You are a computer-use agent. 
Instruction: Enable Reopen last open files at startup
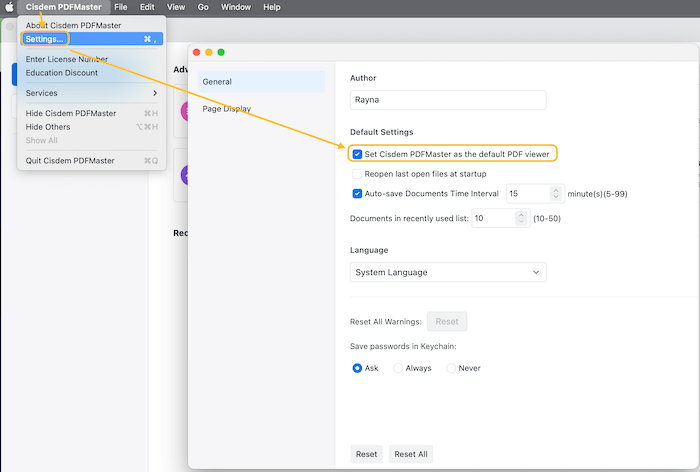pos(357,174)
